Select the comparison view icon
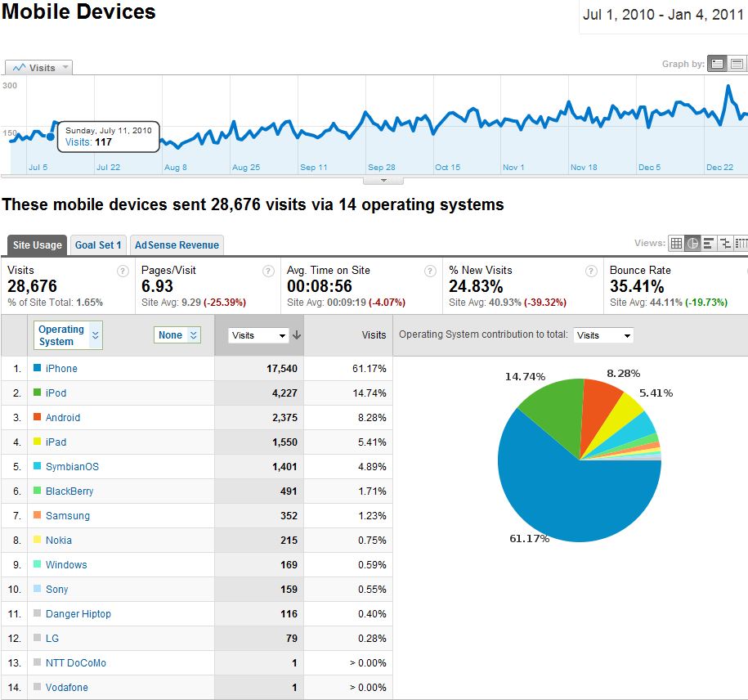 coord(725,243)
